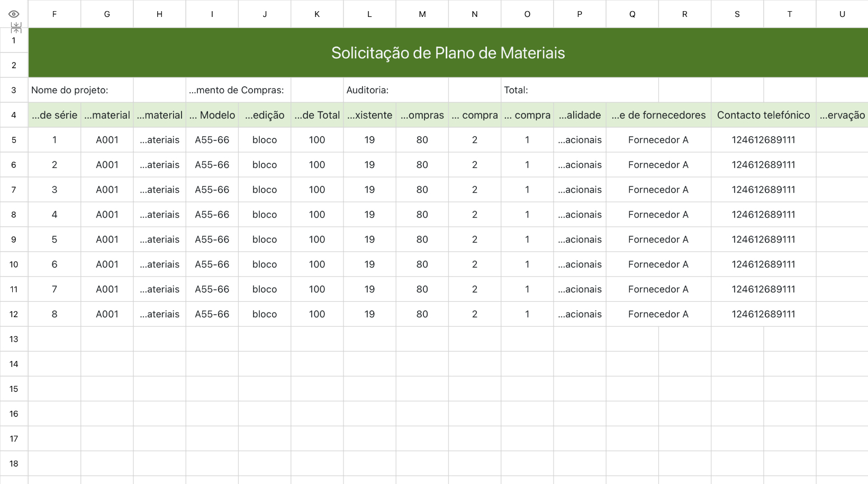The image size is (868, 484).
Task: Click the '...xistente' header cell
Action: click(369, 115)
